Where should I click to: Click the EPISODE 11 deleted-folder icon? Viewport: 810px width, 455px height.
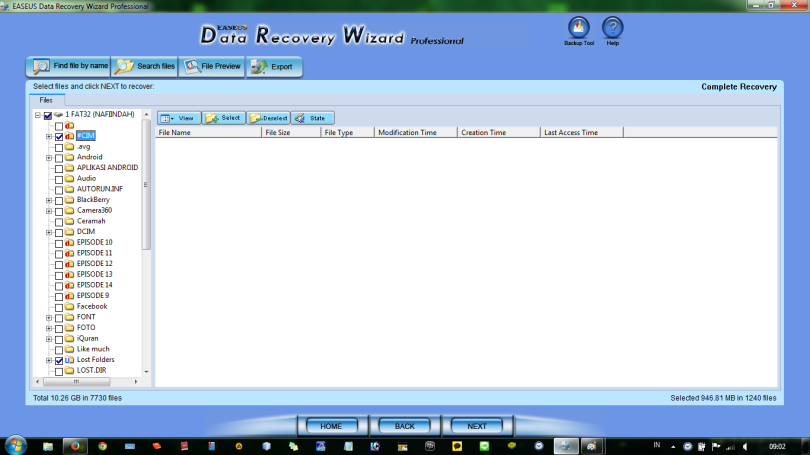pyautogui.click(x=69, y=253)
